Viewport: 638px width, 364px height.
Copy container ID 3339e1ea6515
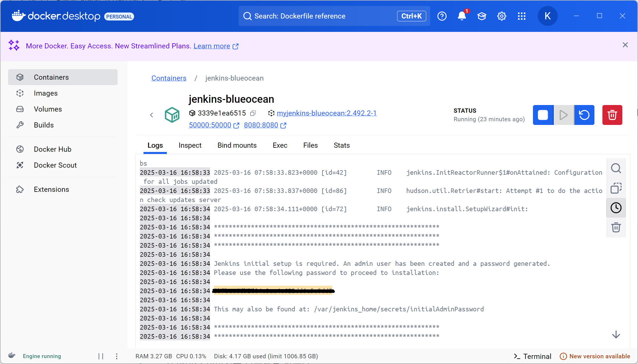253,113
